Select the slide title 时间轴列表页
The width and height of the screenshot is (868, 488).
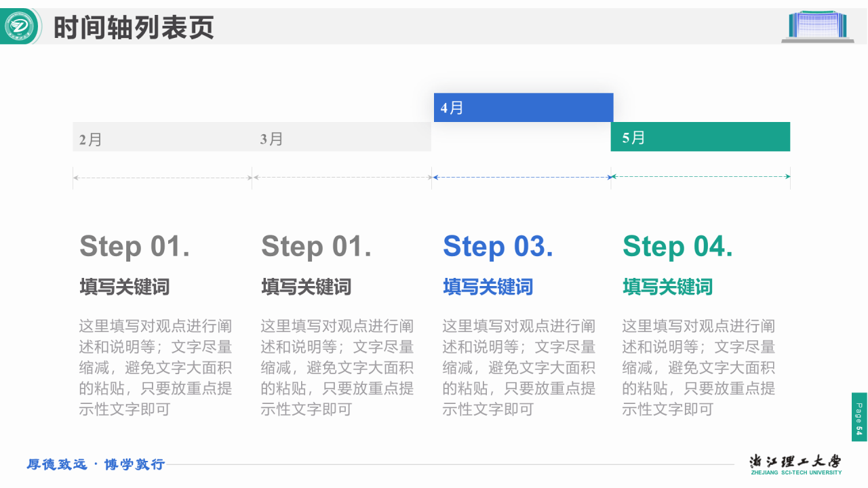point(134,28)
